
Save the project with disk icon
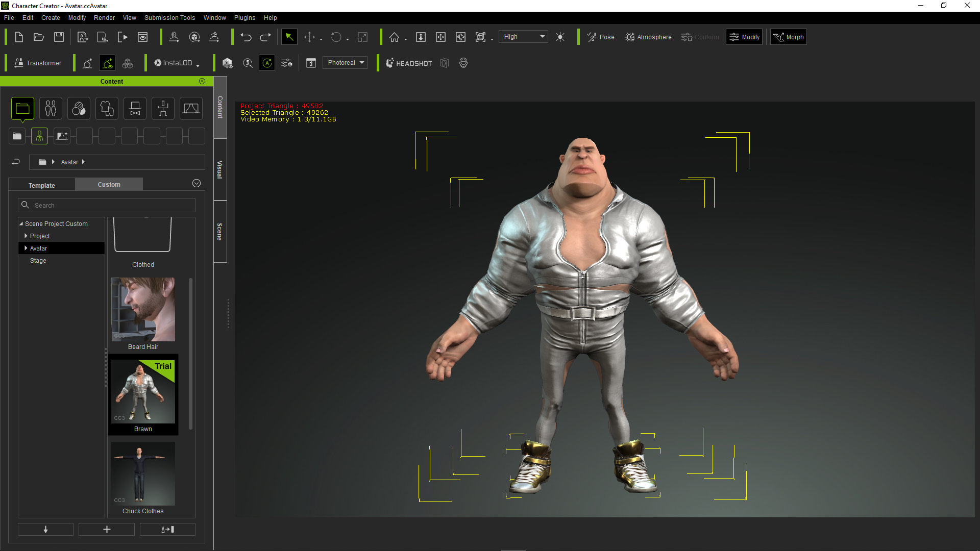59,37
